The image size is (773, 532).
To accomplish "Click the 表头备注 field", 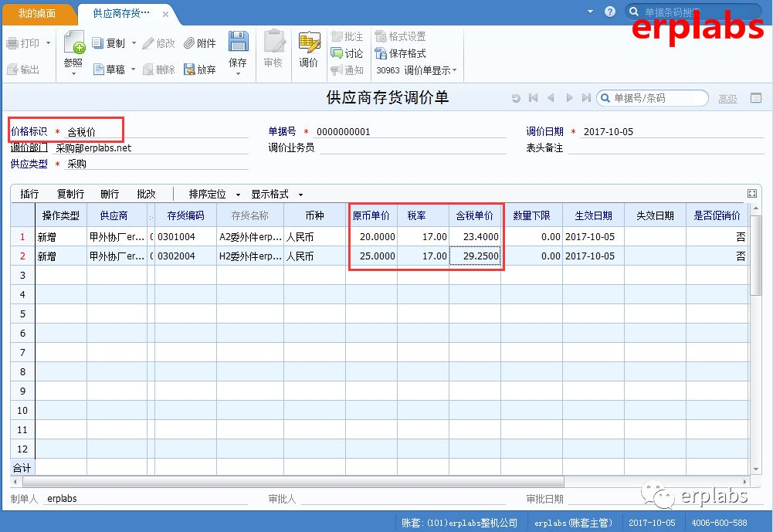I will tap(666, 147).
